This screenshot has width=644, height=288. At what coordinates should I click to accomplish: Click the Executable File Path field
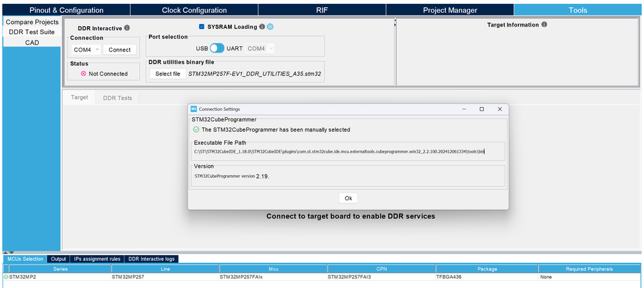coord(348,151)
